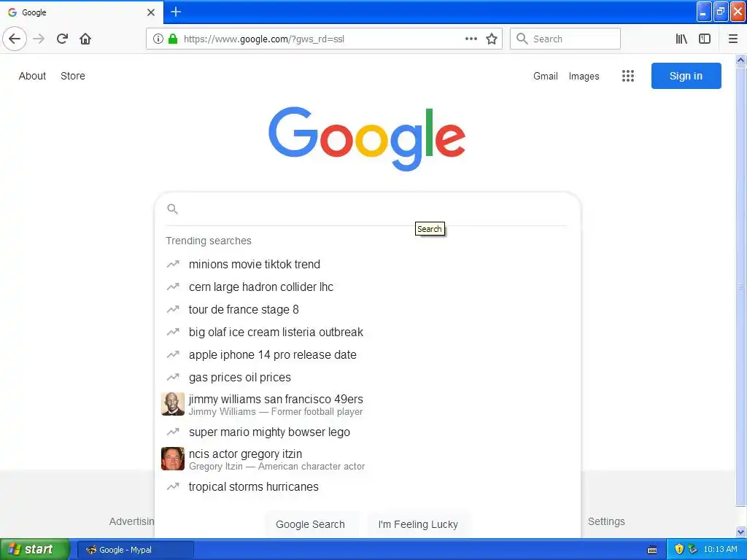Screen dimensions: 747x560
Task: Open a new tab with plus button
Action: coord(176,12)
